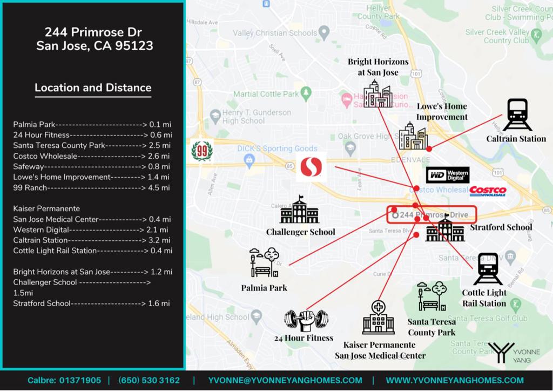
Task: Click the 244 Primrose Drive map label
Action: point(432,215)
